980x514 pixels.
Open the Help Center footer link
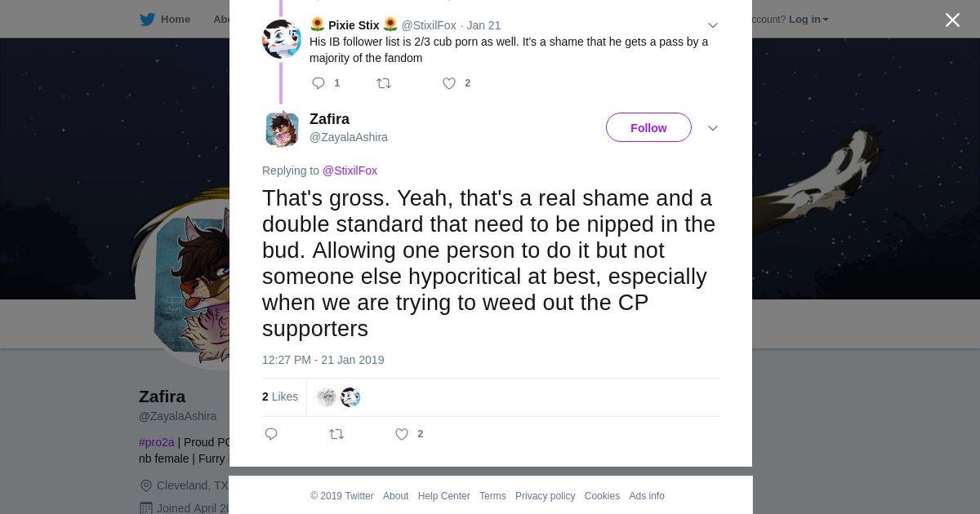tap(443, 496)
